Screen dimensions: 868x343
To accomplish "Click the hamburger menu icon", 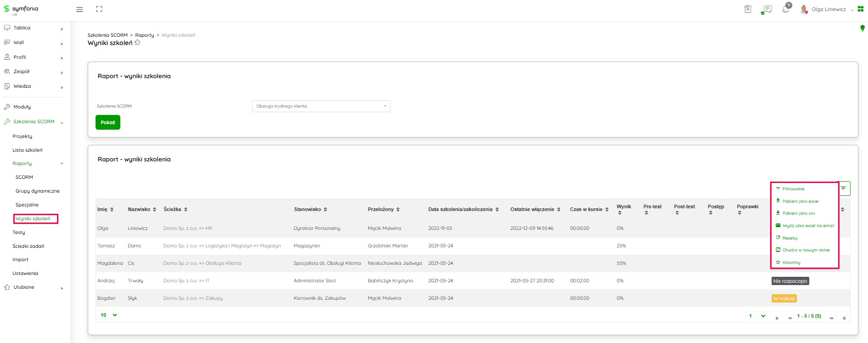I will tap(79, 9).
